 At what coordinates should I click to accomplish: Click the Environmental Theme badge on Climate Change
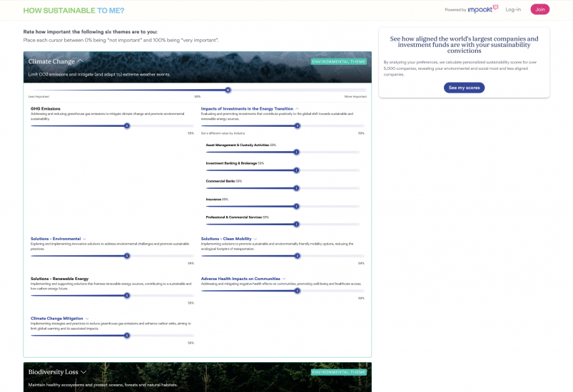pyautogui.click(x=338, y=62)
